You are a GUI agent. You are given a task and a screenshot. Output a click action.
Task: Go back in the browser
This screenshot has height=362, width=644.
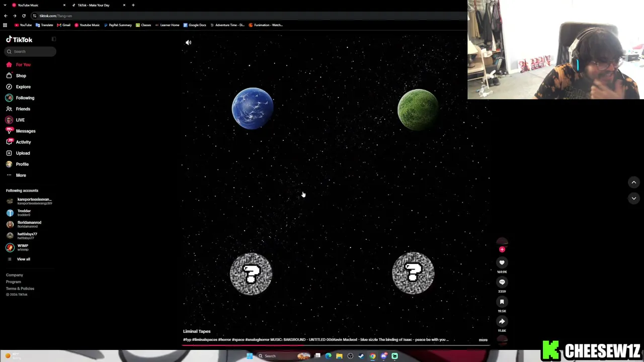point(6,16)
